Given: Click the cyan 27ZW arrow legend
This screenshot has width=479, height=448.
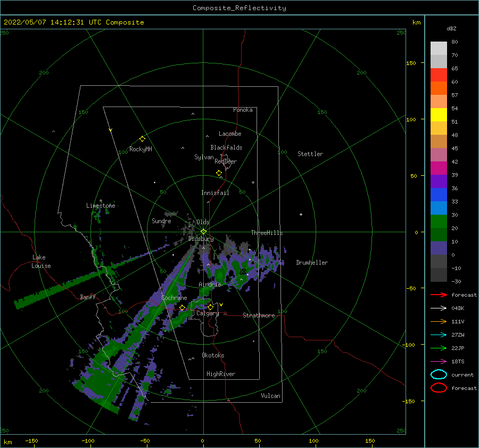Looking at the screenshot, I should [x=439, y=335].
